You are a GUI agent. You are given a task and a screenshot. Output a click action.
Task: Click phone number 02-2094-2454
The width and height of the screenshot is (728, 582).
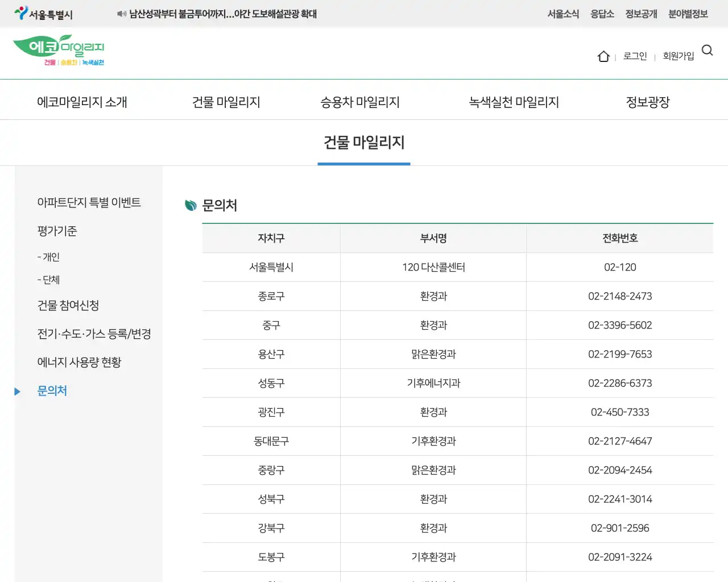[x=620, y=470]
